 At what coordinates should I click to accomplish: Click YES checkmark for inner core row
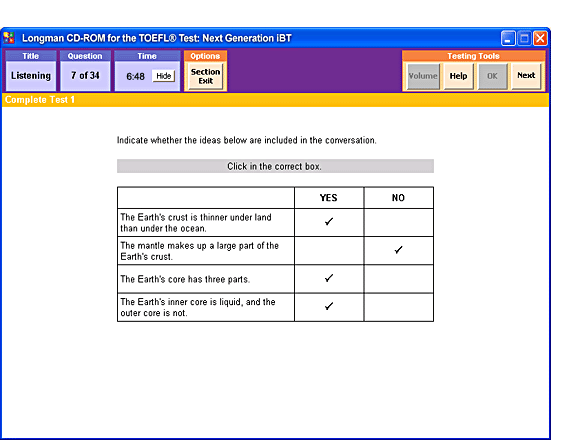(329, 306)
